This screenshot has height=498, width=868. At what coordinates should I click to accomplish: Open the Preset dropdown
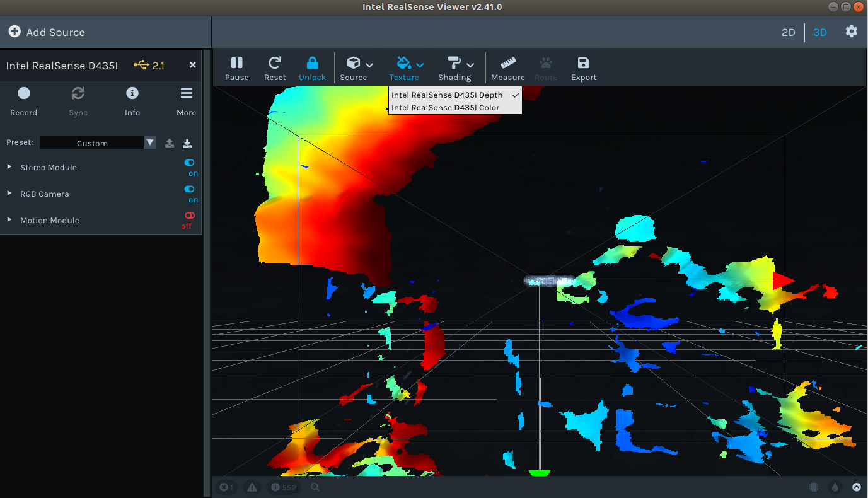(149, 142)
